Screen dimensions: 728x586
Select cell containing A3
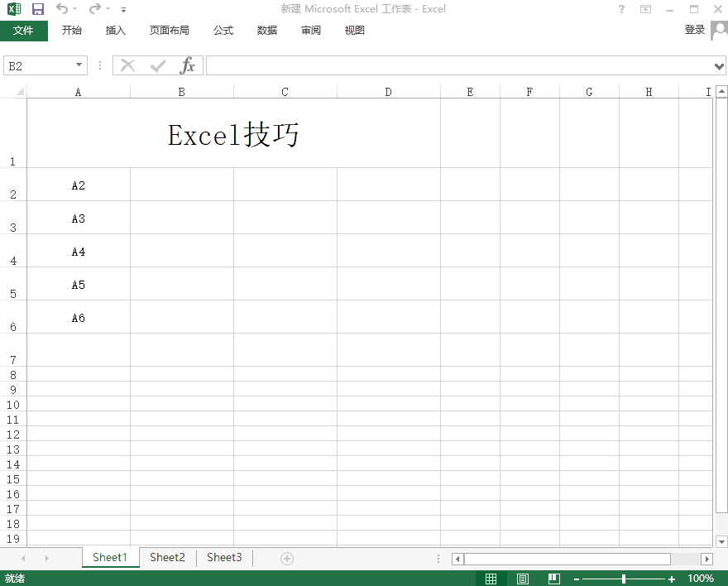79,218
